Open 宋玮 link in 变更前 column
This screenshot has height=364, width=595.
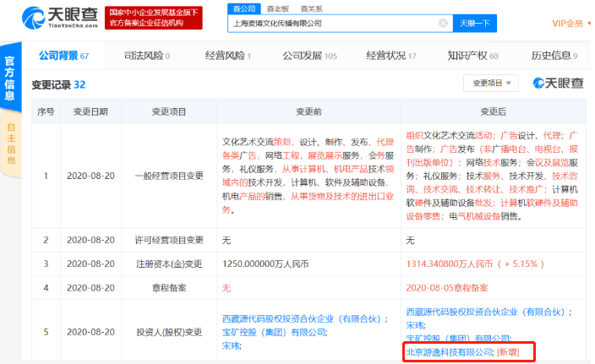pyautogui.click(x=231, y=345)
